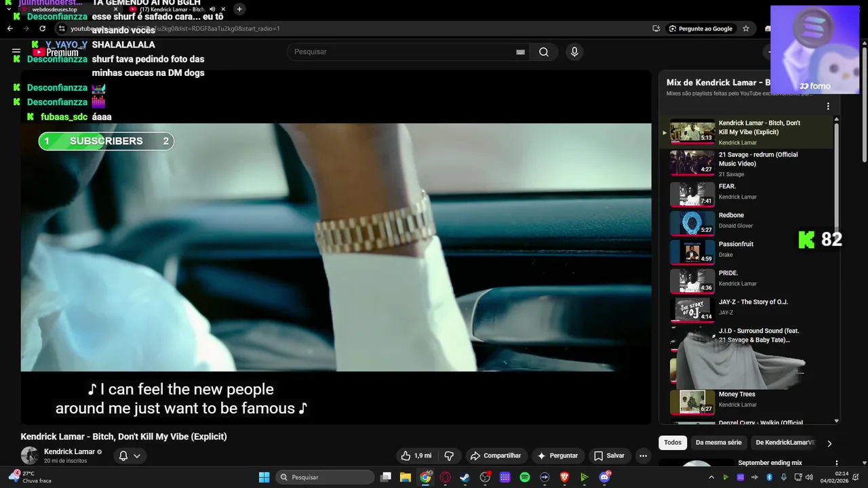Start voice search with microphone icon
Image resolution: width=868 pixels, height=488 pixels.
[x=574, y=52]
